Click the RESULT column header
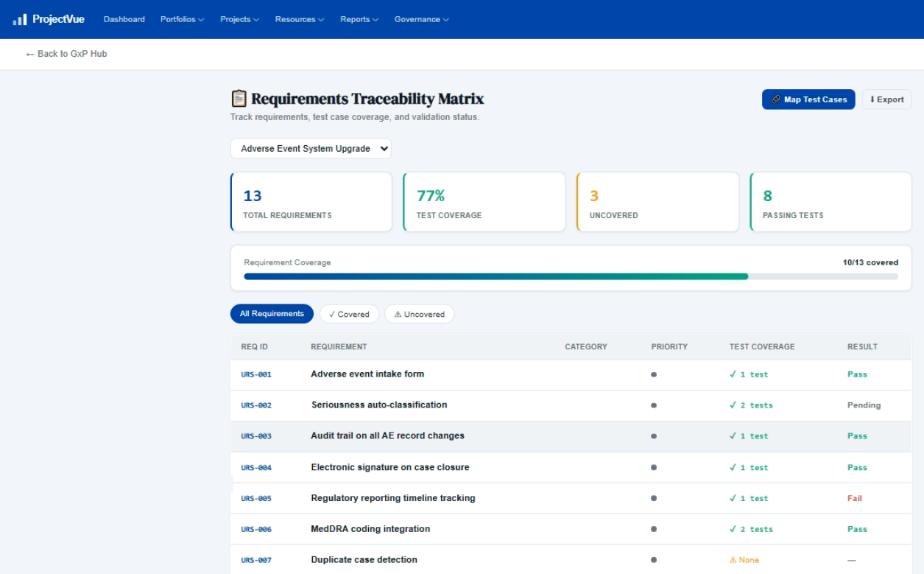The height and width of the screenshot is (574, 924). pyautogui.click(x=862, y=347)
